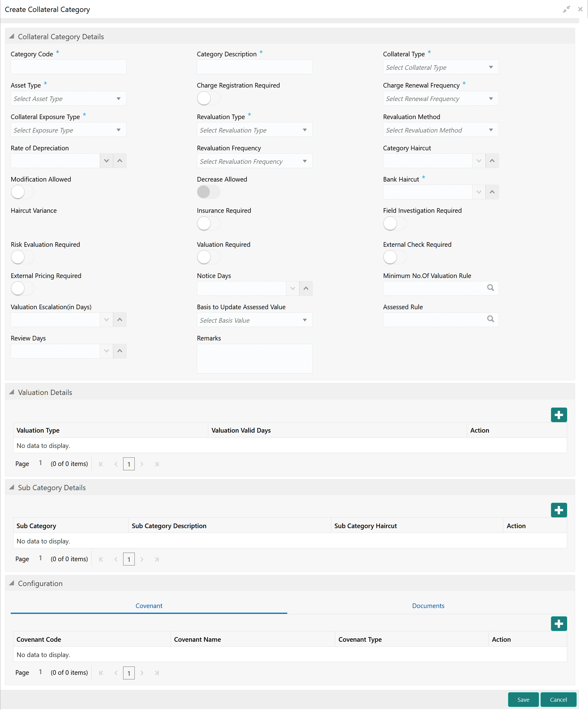
Task: Add a new Sub Category row
Action: click(558, 510)
